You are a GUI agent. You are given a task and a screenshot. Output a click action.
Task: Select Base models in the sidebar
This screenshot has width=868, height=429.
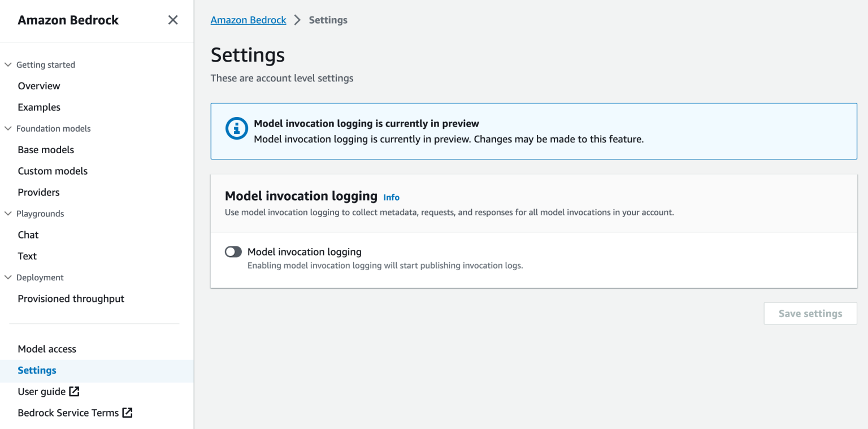(46, 149)
